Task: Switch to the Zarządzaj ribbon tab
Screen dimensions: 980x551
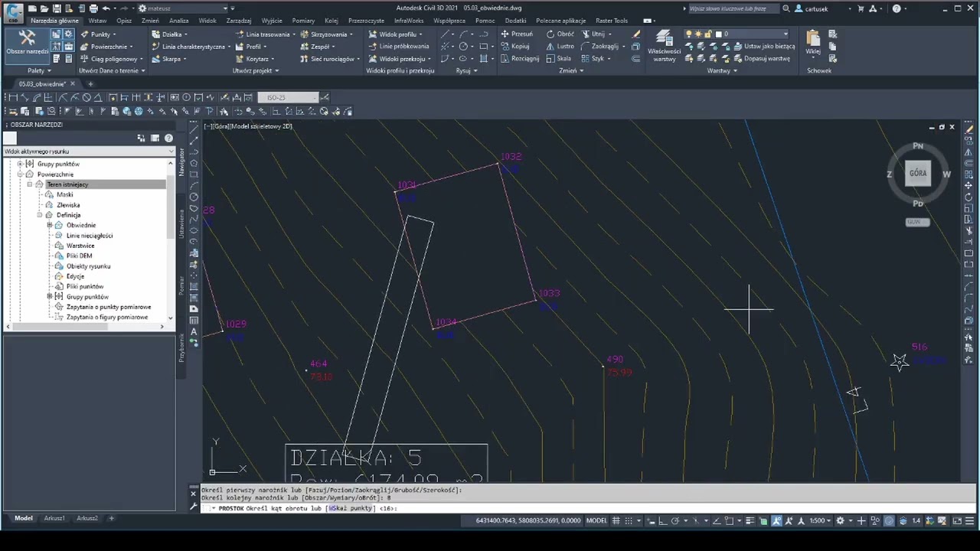Action: (239, 21)
